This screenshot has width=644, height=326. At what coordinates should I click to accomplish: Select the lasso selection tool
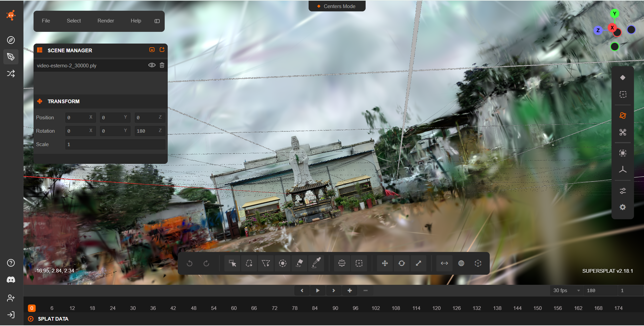[249, 263]
